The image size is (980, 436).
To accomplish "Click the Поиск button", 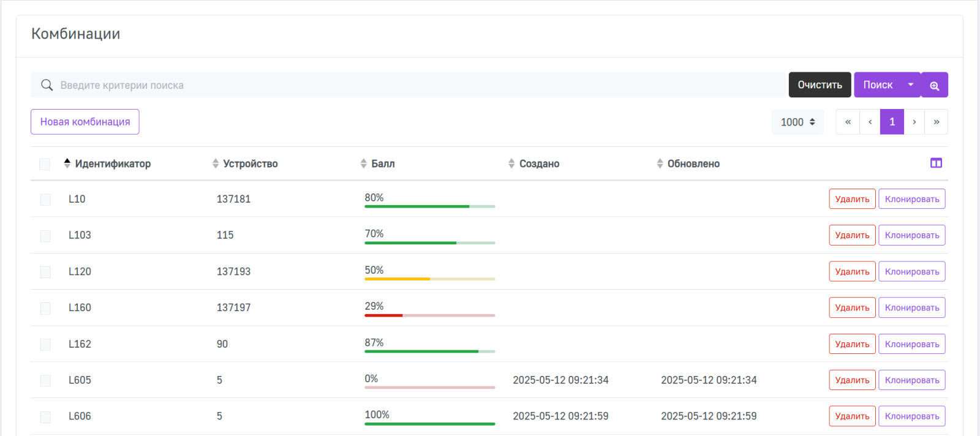I will [878, 85].
